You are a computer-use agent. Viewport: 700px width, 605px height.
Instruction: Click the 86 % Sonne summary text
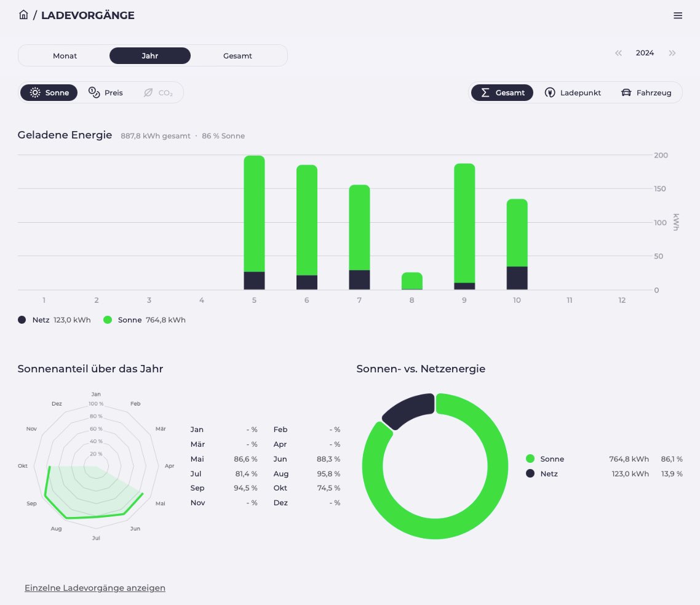[x=223, y=136]
